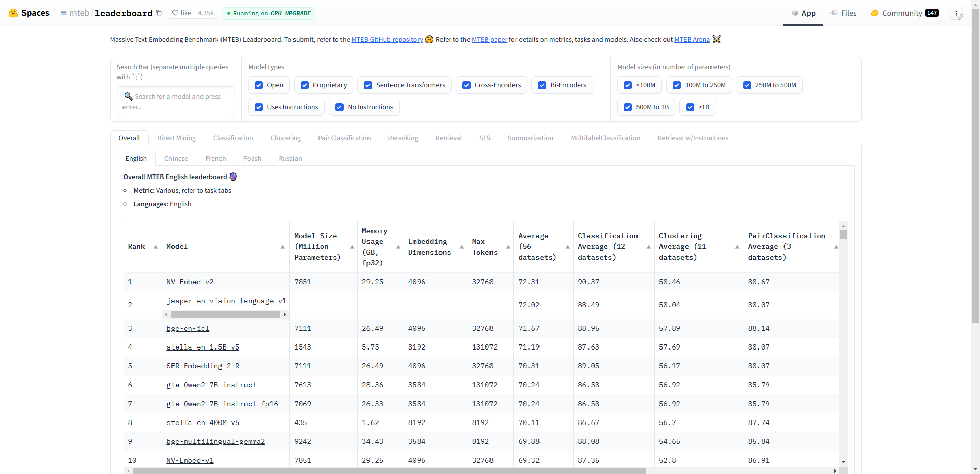Viewport: 980px width, 474px height.
Task: Focus the model search input field
Action: click(176, 102)
